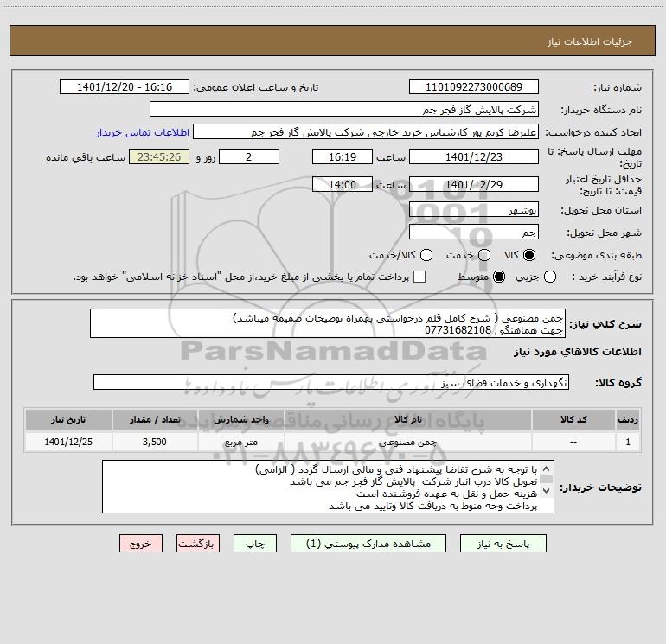Click the 'اطلاعات کالاهای مورد نیاز' heading
The height and width of the screenshot is (644, 666).
tap(577, 352)
